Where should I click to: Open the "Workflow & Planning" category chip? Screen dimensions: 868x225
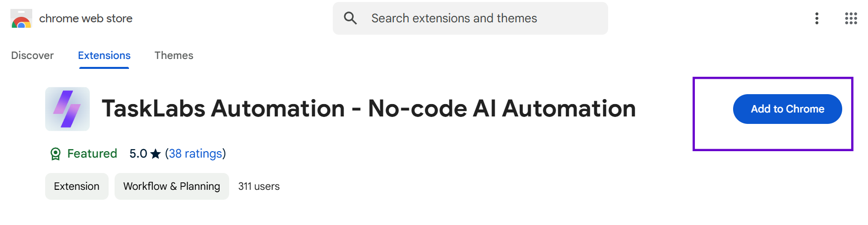(x=172, y=186)
